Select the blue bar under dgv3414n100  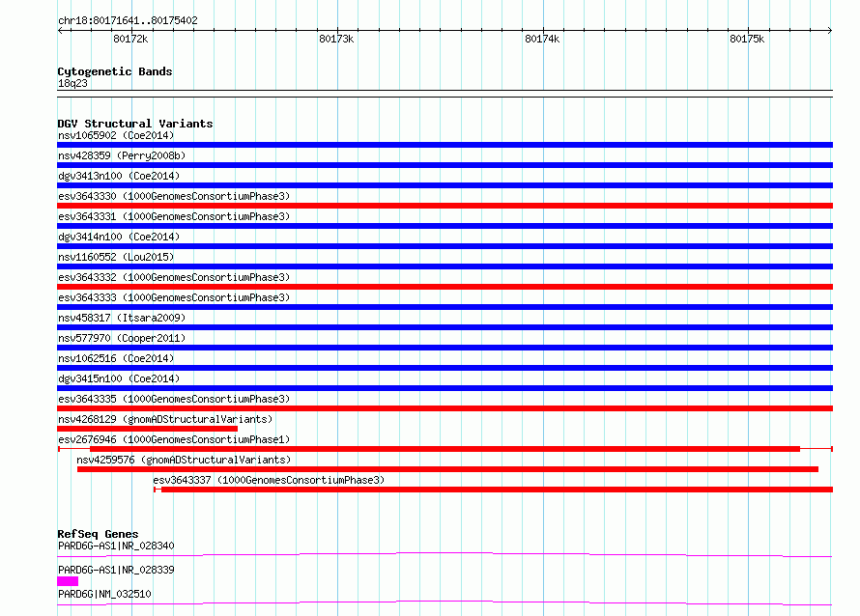coord(444,246)
